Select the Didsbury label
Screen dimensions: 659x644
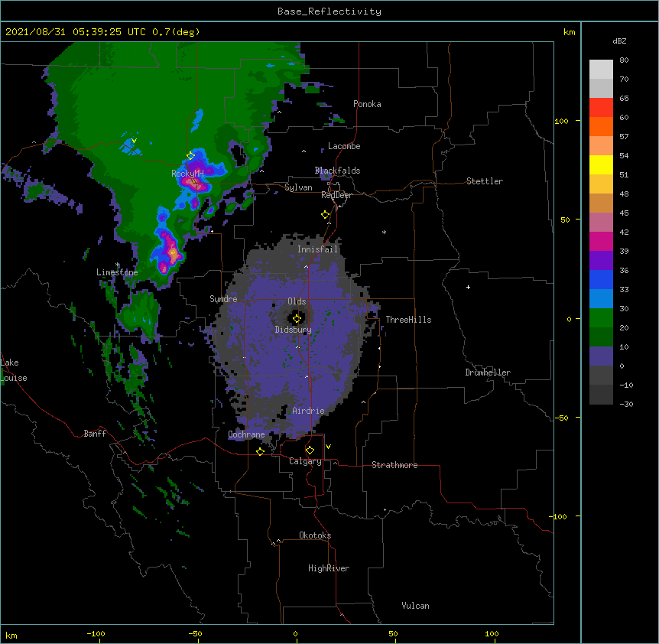294,330
